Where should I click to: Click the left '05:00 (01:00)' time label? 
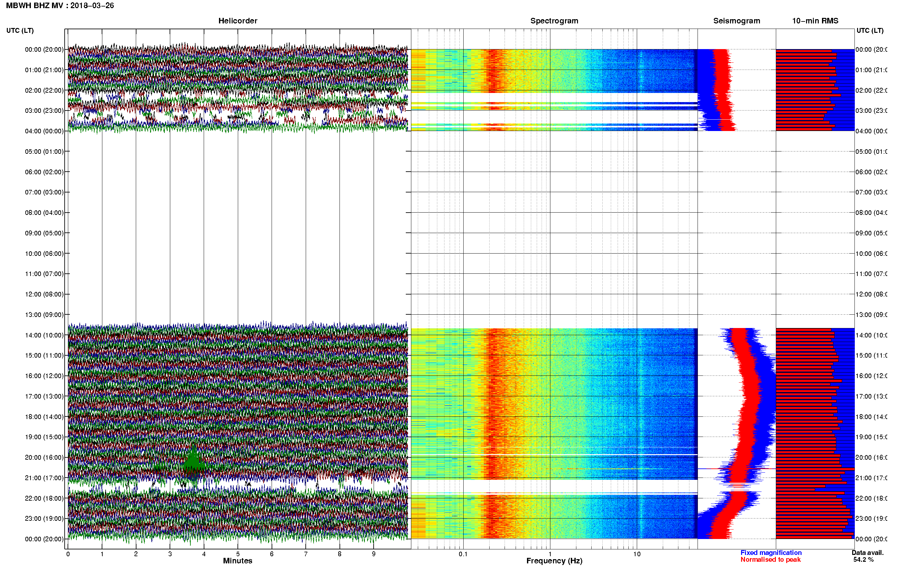tap(44, 151)
